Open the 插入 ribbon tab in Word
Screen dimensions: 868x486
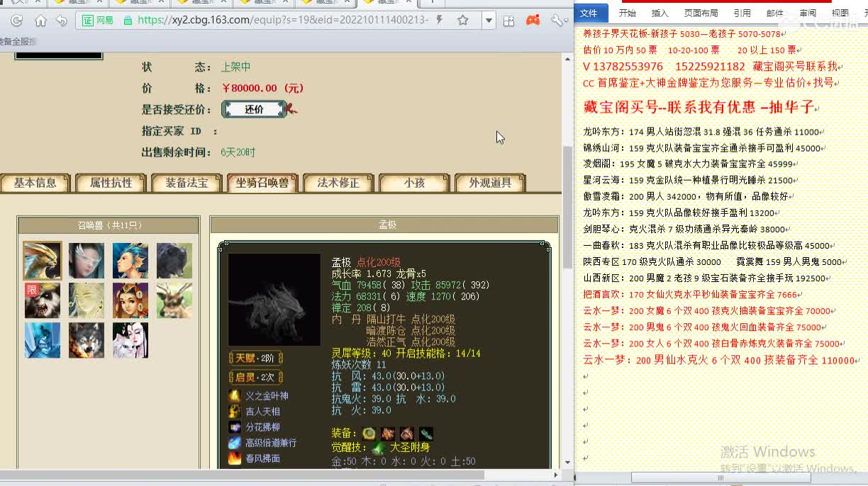click(660, 13)
